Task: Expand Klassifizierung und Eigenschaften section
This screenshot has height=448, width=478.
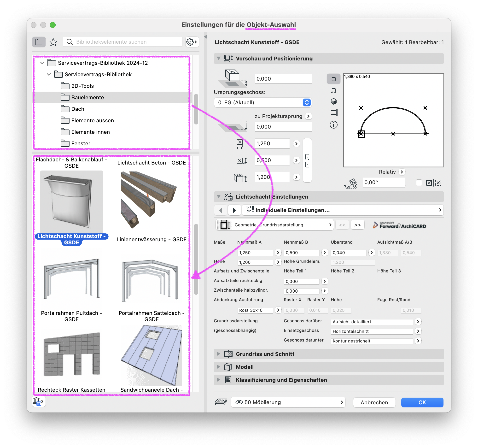Action: pyautogui.click(x=219, y=380)
